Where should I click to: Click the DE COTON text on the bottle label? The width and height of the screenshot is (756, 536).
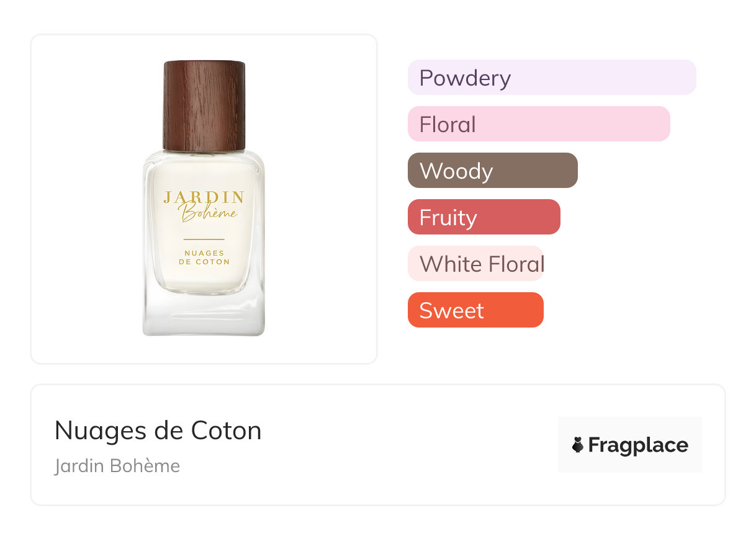pos(204,262)
